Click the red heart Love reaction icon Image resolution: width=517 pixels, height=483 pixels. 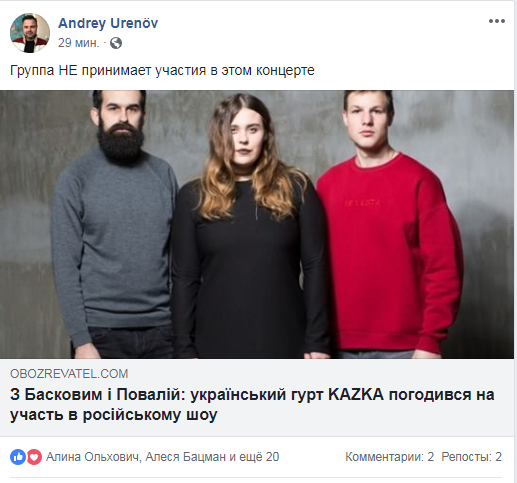click(34, 457)
